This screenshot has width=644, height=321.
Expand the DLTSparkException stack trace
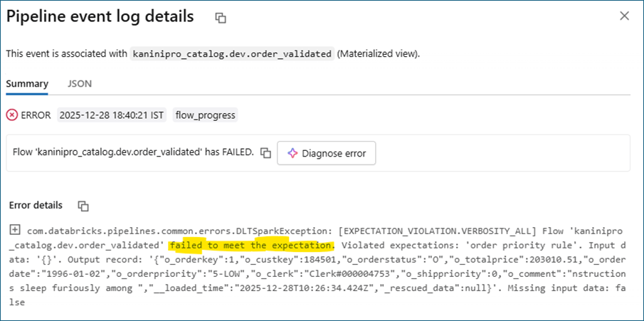coord(14,230)
